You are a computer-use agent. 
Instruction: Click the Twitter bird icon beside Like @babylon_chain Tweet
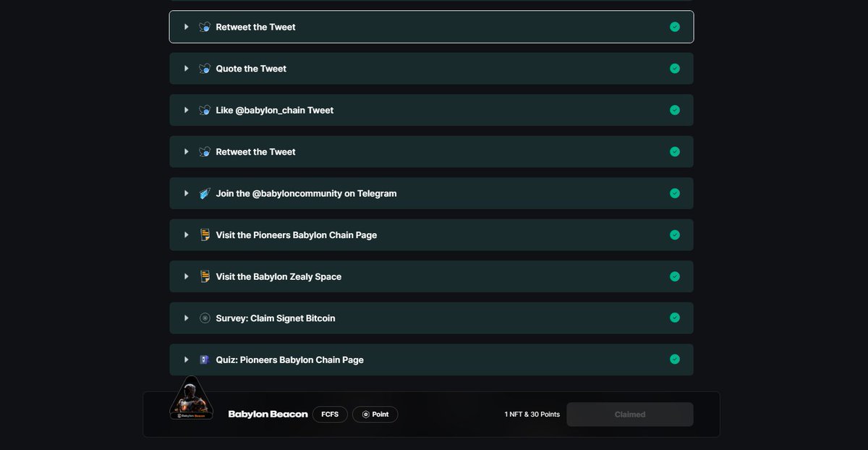tap(205, 110)
